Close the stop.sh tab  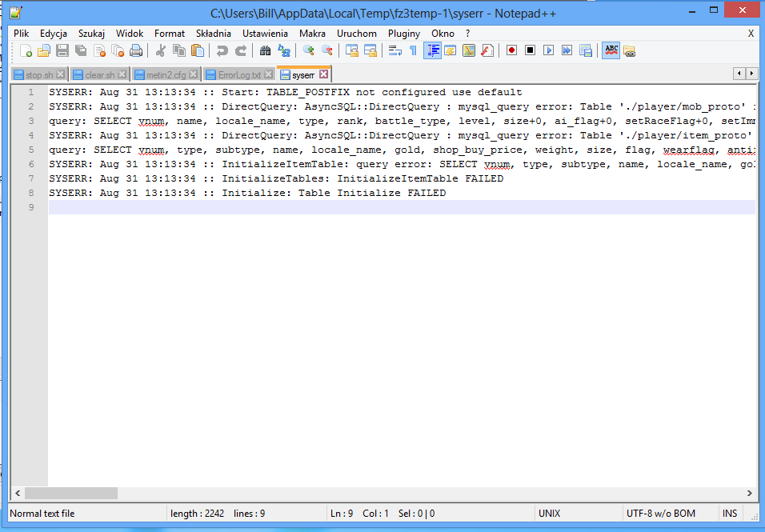click(x=60, y=74)
